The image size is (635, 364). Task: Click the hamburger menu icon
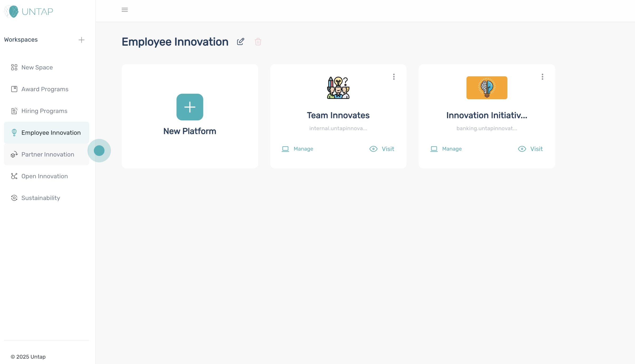pos(125,10)
